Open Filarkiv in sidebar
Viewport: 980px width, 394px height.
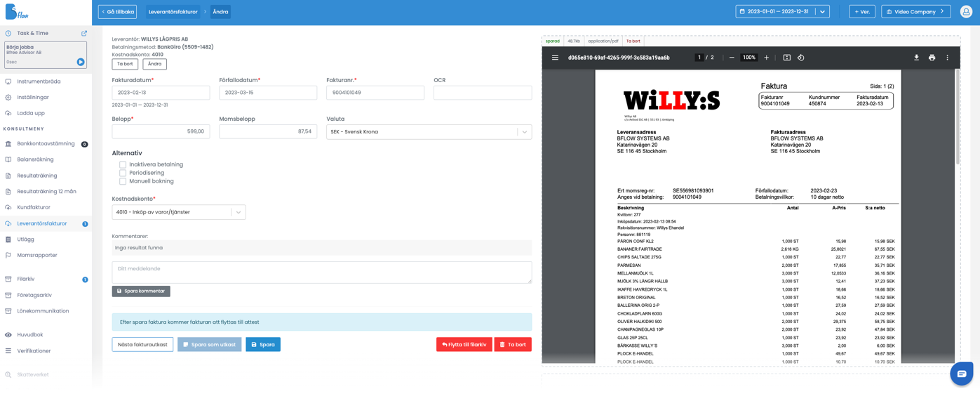click(x=25, y=279)
